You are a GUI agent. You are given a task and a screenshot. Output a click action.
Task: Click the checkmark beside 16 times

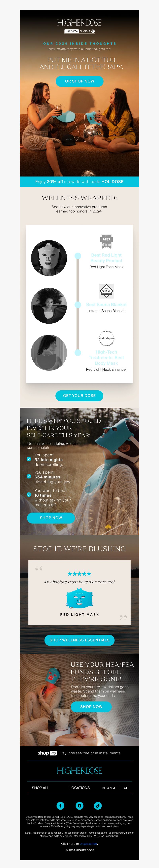tap(29, 495)
